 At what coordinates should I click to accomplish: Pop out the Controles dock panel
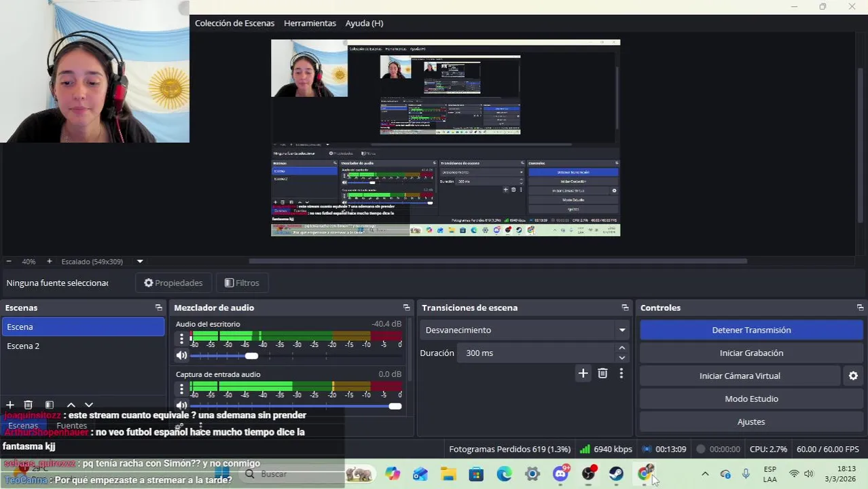(x=860, y=308)
